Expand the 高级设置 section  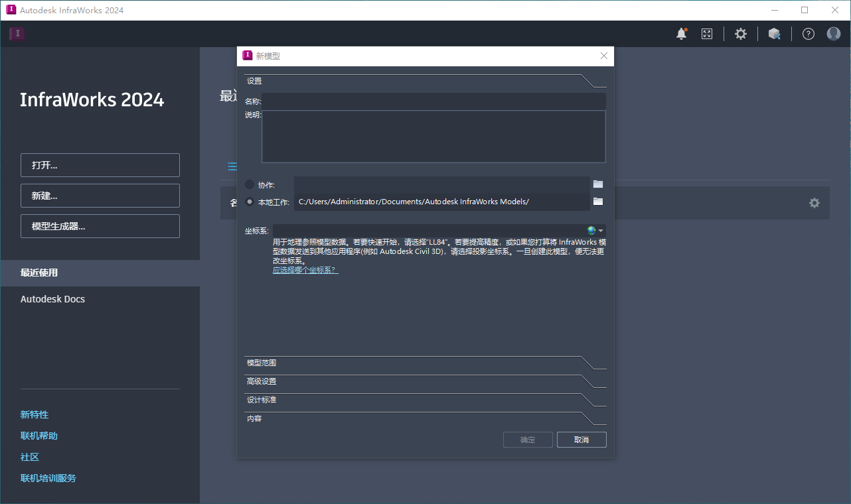425,381
